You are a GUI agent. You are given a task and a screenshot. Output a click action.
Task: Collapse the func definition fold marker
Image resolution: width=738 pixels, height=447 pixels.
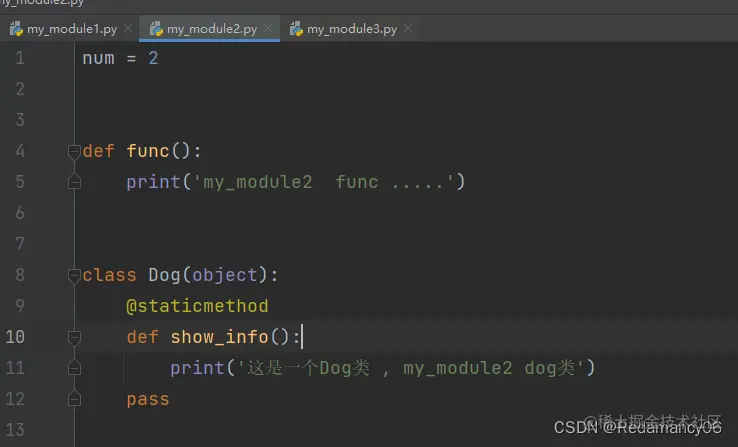point(74,152)
